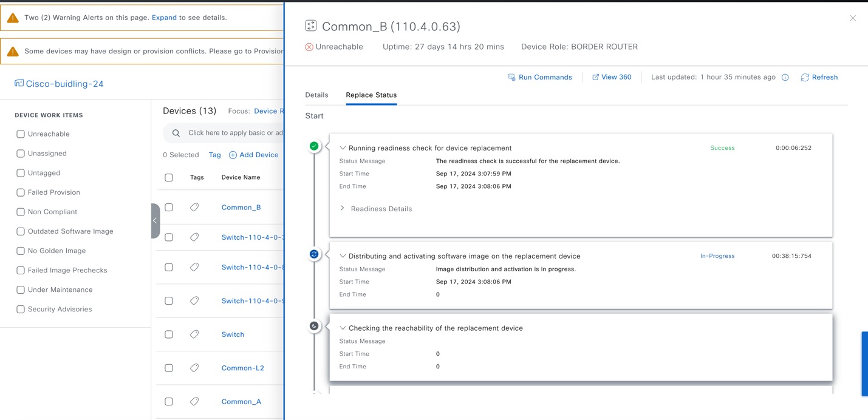Click Expand to see warning alert details
Image resolution: width=868 pixels, height=420 pixels.
tap(164, 18)
